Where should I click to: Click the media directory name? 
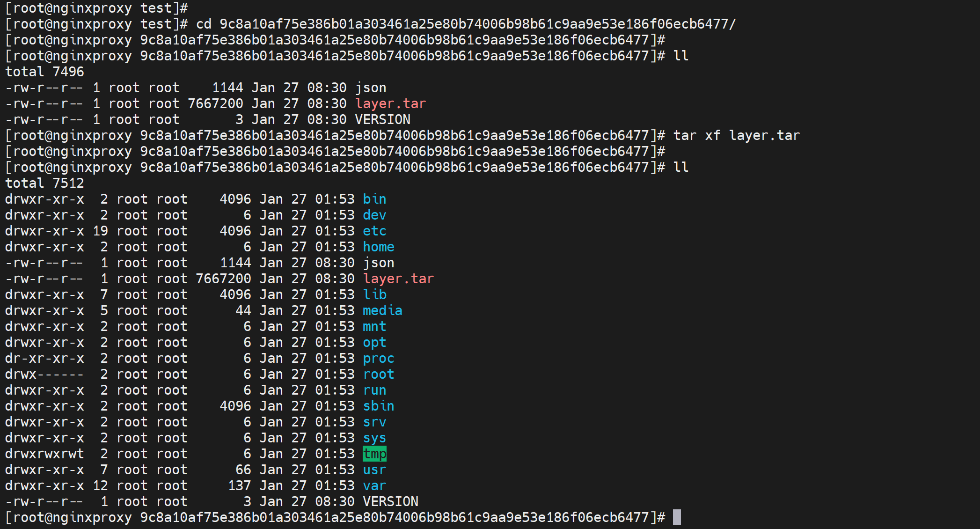382,310
